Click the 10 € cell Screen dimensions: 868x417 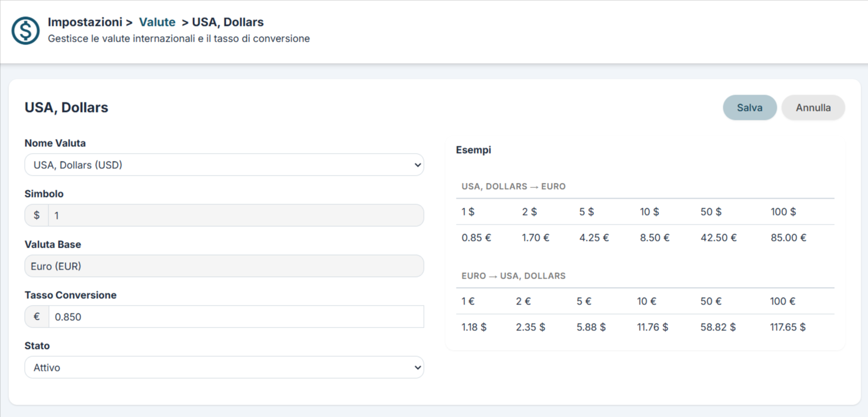(x=647, y=302)
